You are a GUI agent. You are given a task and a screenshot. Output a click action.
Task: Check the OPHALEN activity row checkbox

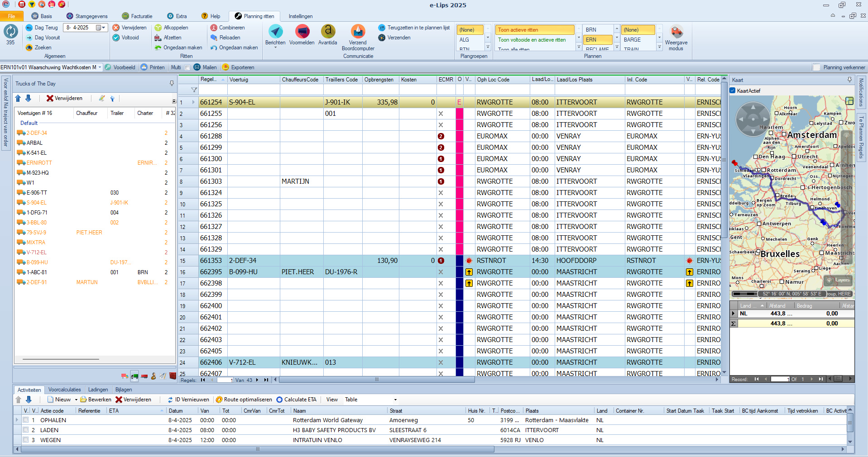coord(26,420)
